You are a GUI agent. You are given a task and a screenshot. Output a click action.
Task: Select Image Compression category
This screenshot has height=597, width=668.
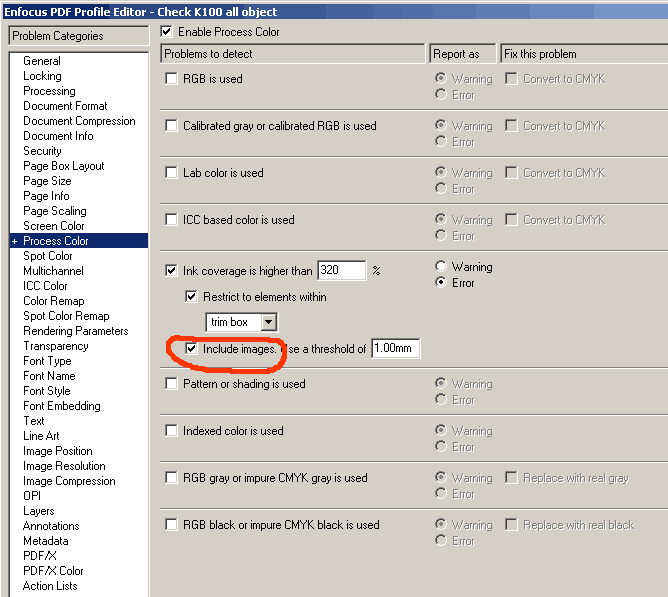click(69, 481)
